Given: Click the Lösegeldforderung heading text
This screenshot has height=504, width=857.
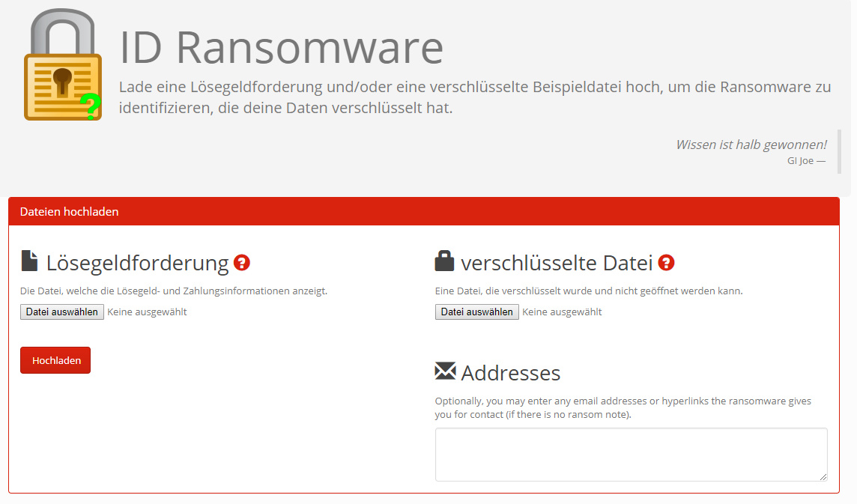Looking at the screenshot, I should coord(137,263).
